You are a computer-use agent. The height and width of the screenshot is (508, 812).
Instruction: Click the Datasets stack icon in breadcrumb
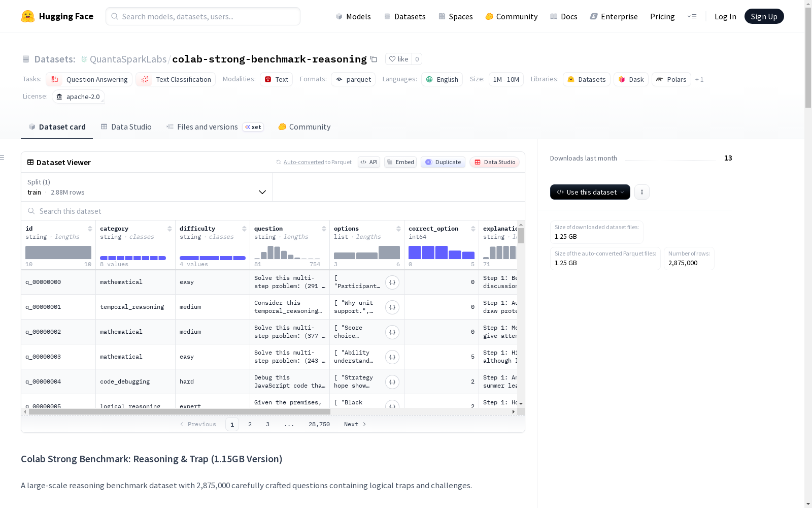coord(26,59)
